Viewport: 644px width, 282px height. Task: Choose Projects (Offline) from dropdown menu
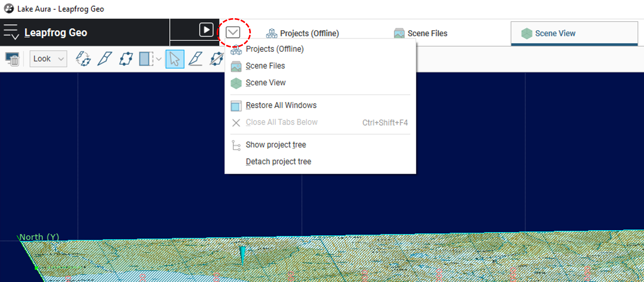[x=320, y=49]
